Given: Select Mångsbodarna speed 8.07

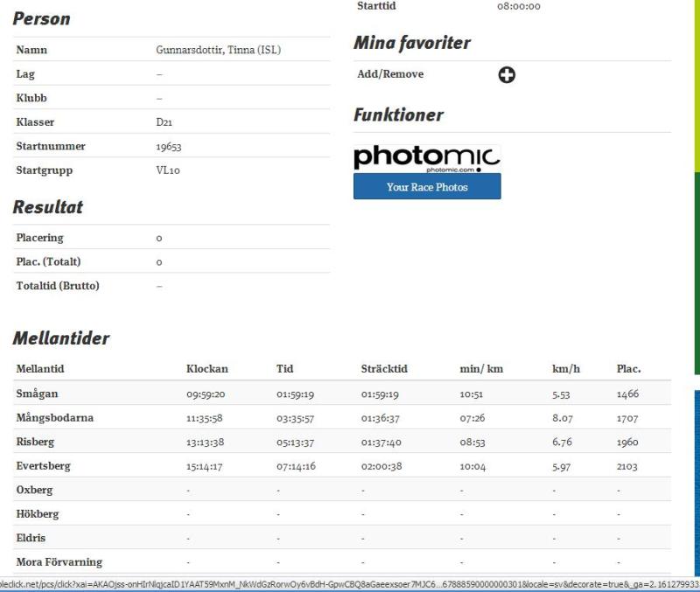Looking at the screenshot, I should coord(563,418).
